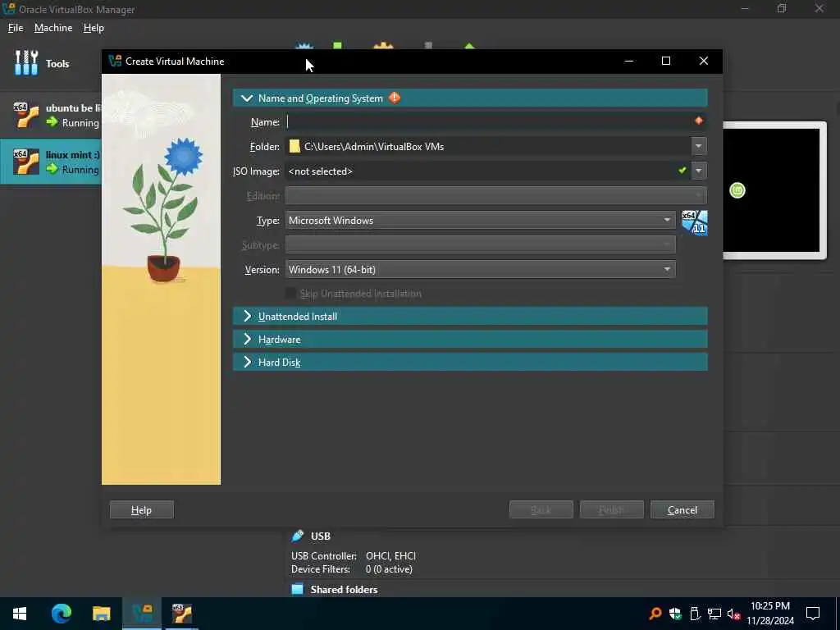840x630 pixels.
Task: Click the USB icon in details pane
Action: [x=297, y=536]
